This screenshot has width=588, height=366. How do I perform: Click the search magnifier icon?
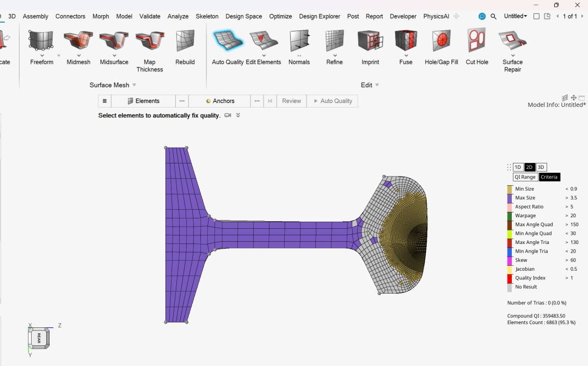(493, 16)
